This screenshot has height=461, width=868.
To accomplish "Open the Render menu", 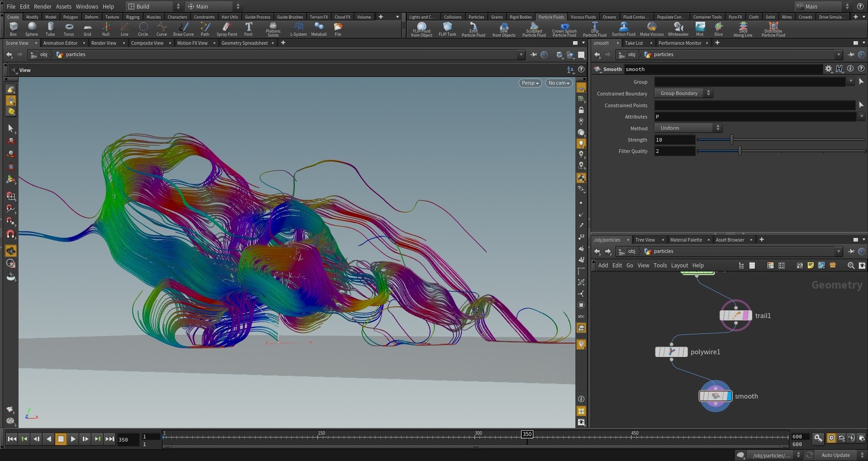I will click(x=43, y=7).
